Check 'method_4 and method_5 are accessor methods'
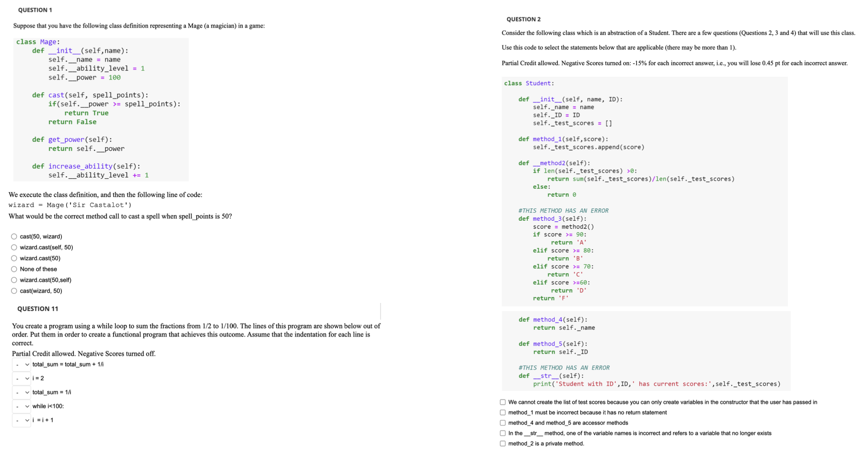 (x=503, y=423)
